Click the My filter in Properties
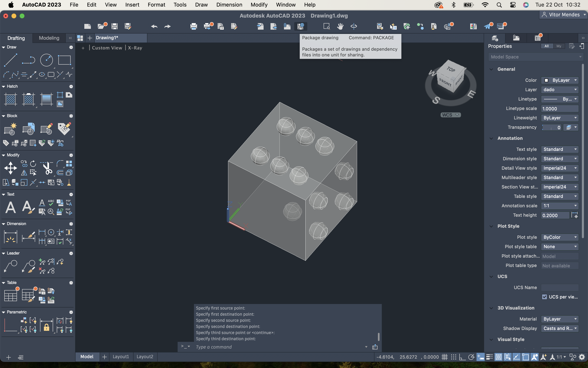 pyautogui.click(x=559, y=46)
